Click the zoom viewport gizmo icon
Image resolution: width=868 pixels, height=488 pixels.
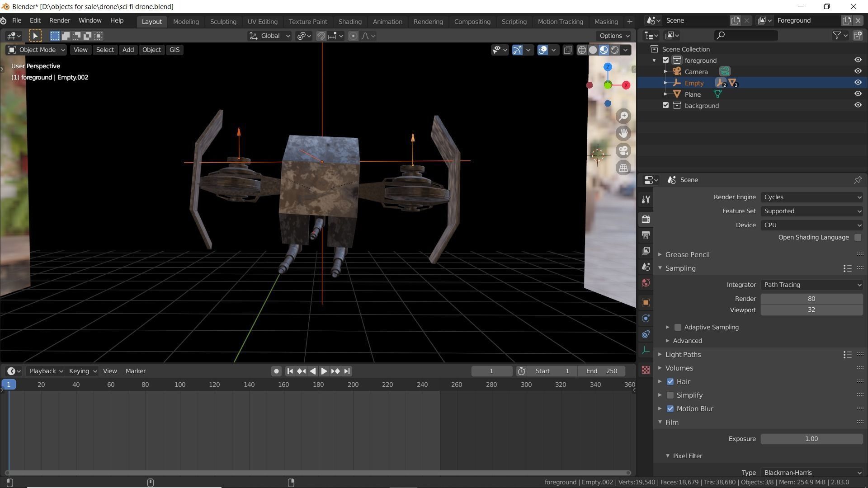(x=623, y=116)
